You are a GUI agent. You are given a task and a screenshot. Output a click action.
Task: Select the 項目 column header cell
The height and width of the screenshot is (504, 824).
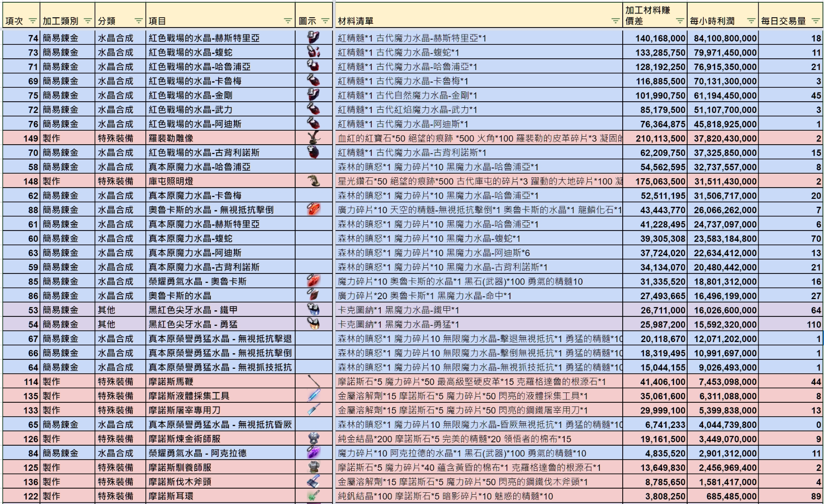click(x=220, y=15)
